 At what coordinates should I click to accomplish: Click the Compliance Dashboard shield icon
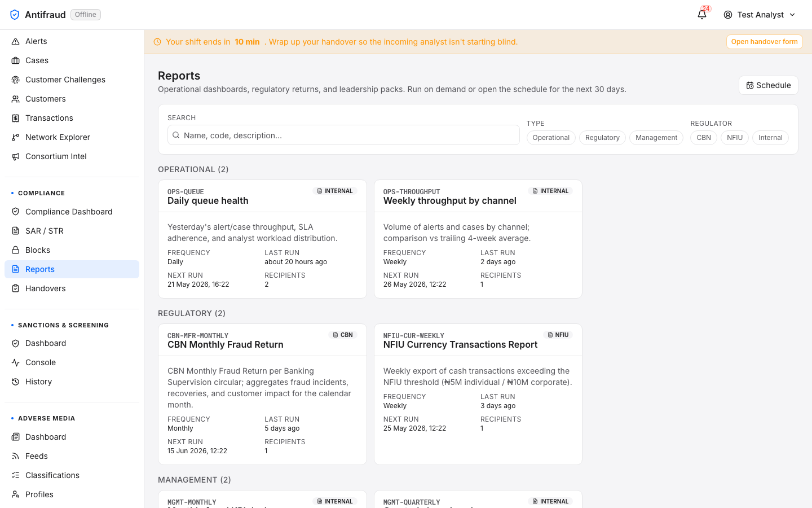point(16,212)
